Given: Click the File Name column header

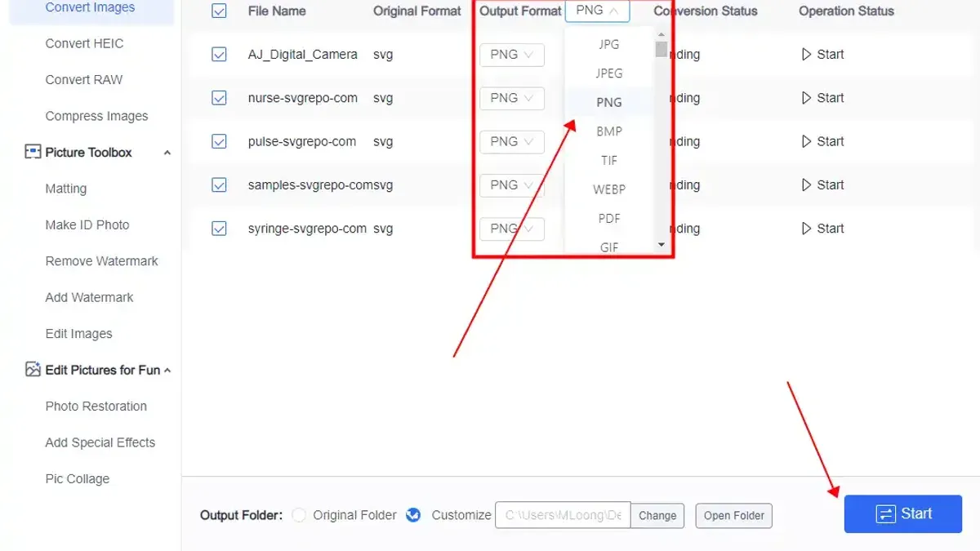Looking at the screenshot, I should [277, 11].
